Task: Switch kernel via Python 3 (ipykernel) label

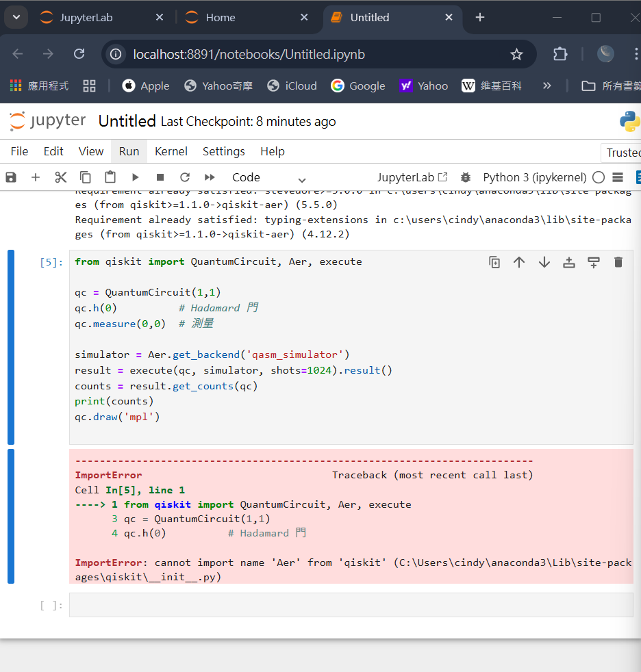Action: pos(534,177)
